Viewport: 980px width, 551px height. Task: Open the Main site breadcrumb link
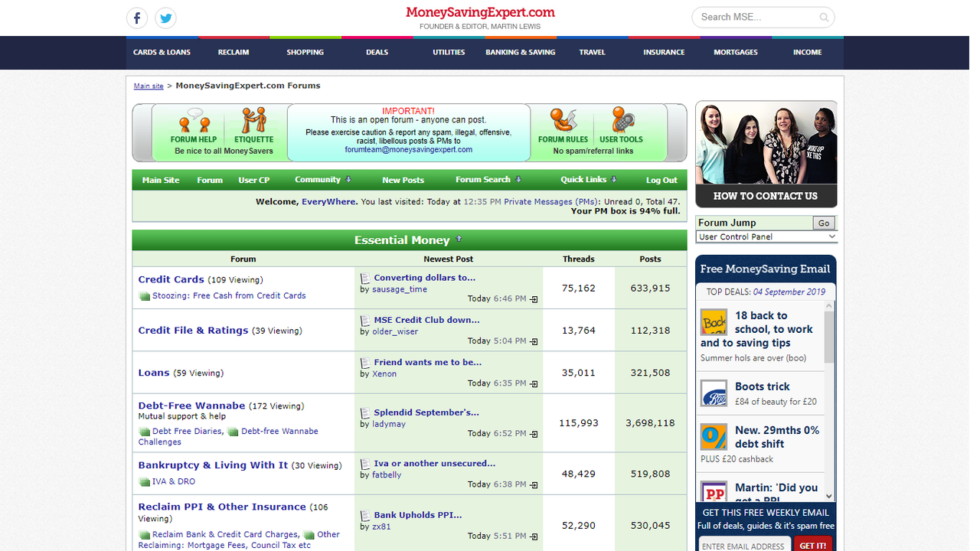pos(149,86)
